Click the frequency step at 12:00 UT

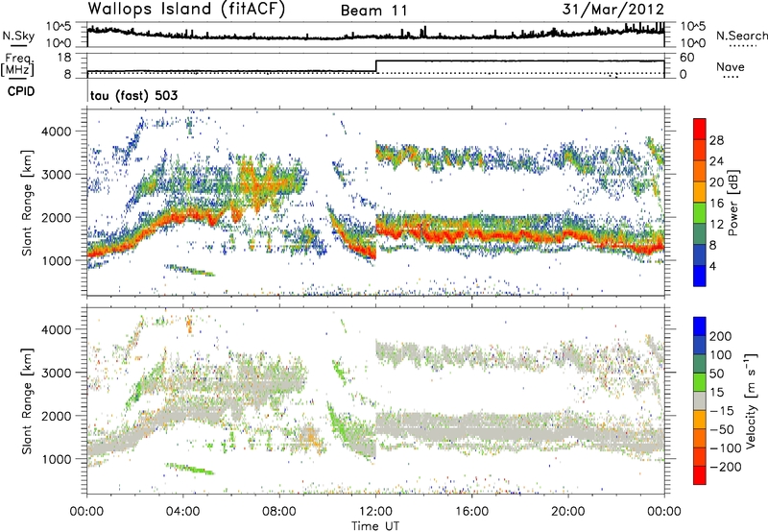click(376, 66)
